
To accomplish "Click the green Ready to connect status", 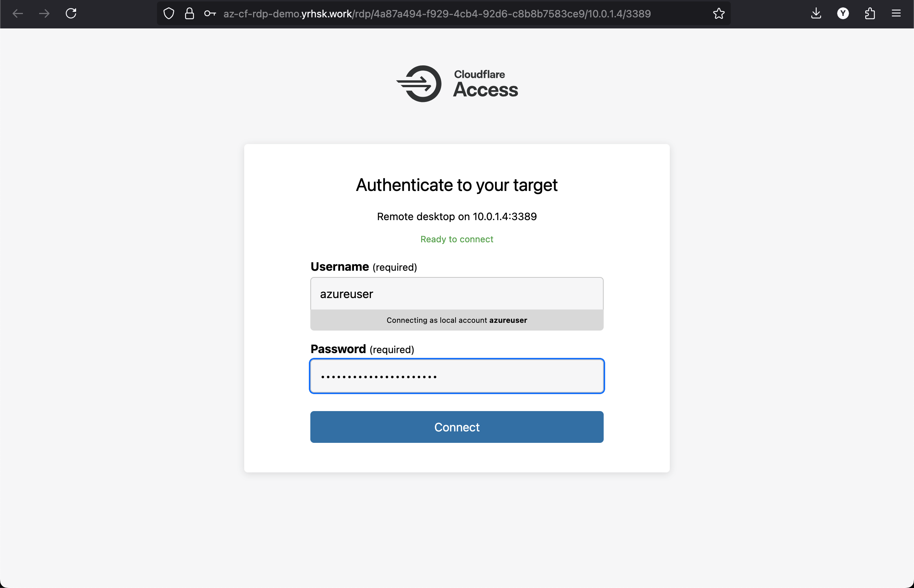I will point(457,239).
